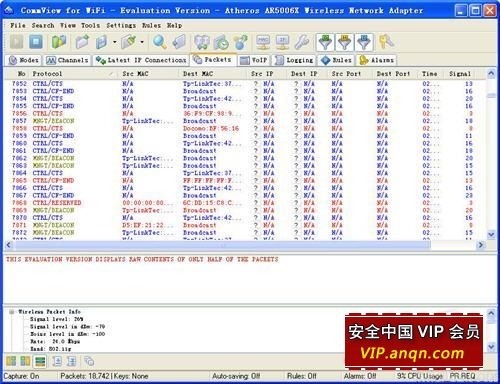Switch to the Channels tab
Viewport: 500px width, 384px height.
[68, 60]
